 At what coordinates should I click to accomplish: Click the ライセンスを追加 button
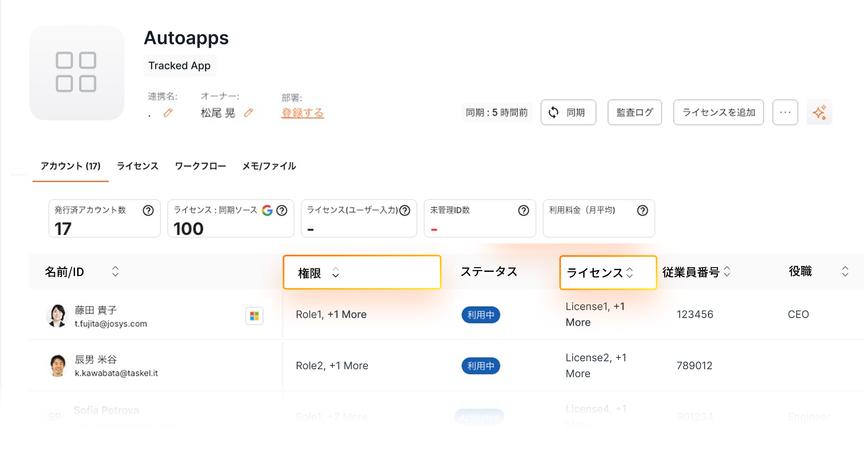[718, 112]
